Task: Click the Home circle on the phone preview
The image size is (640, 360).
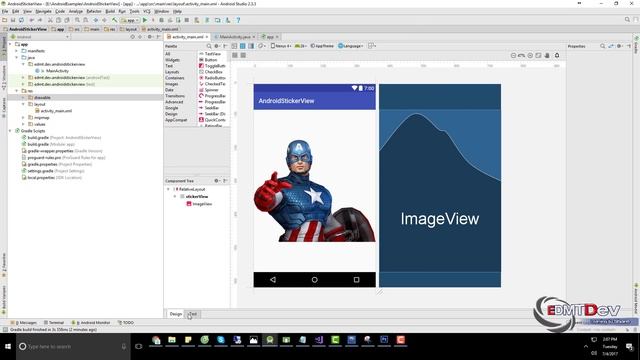Action: tap(314, 280)
